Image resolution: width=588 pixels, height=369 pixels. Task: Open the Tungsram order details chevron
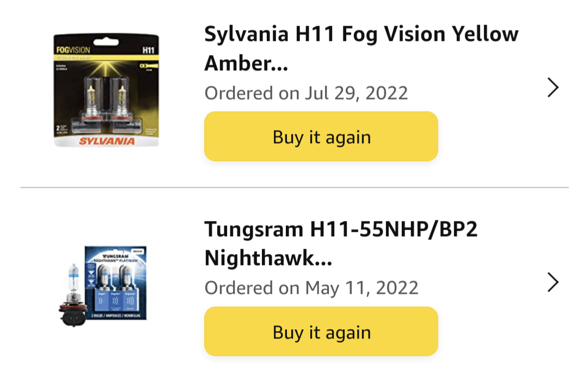553,282
